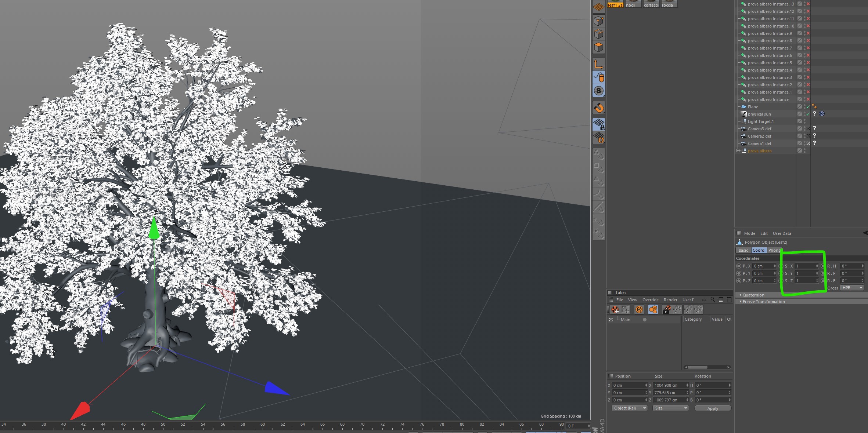Click the Takes panel search magnifier icon
Screen dimensions: 868x433
click(x=713, y=300)
